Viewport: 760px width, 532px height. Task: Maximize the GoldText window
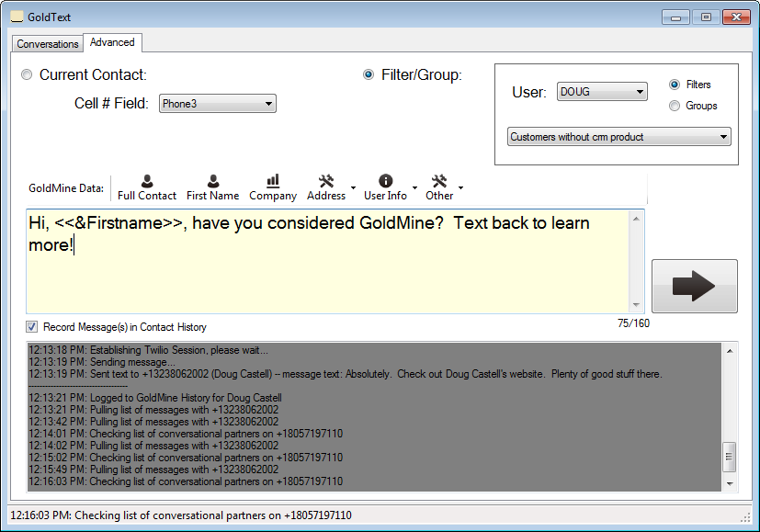[x=706, y=17]
